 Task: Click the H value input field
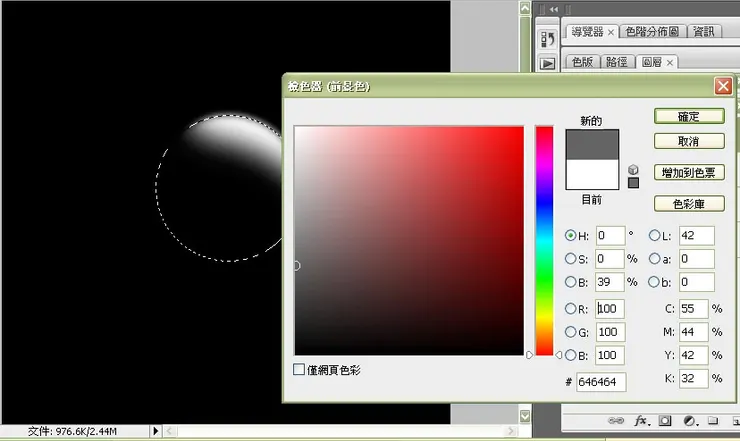point(610,235)
